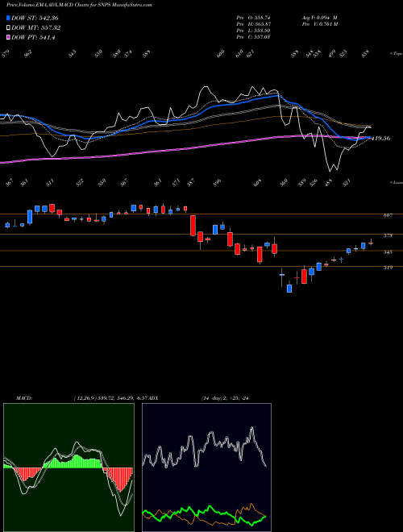The width and height of the screenshot is (403, 532).
Task: Click the large red candle below the 607 line
Action: 193,225
